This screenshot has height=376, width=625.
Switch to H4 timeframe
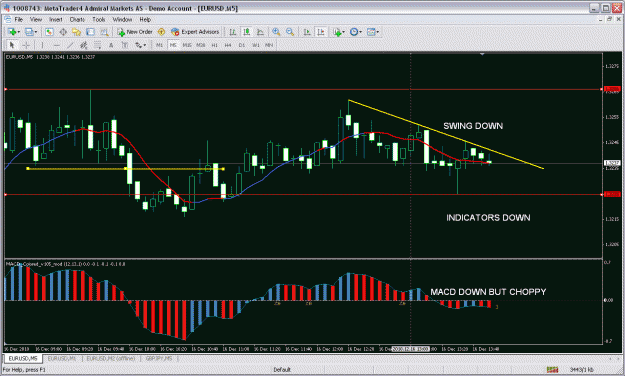tap(228, 45)
